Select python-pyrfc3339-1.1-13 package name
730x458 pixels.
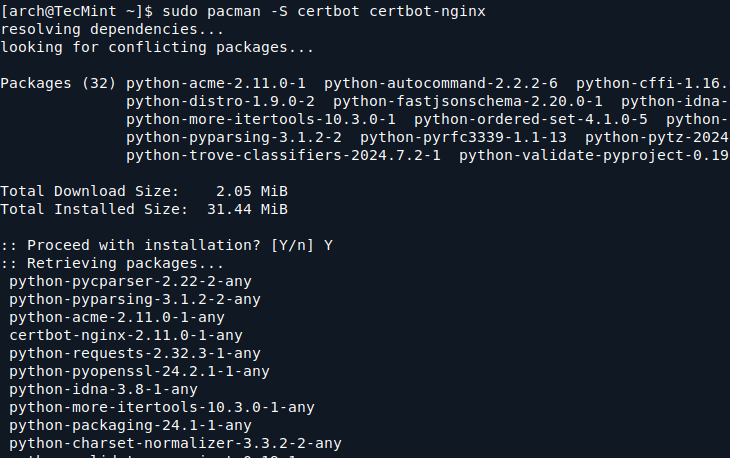[x=463, y=137]
